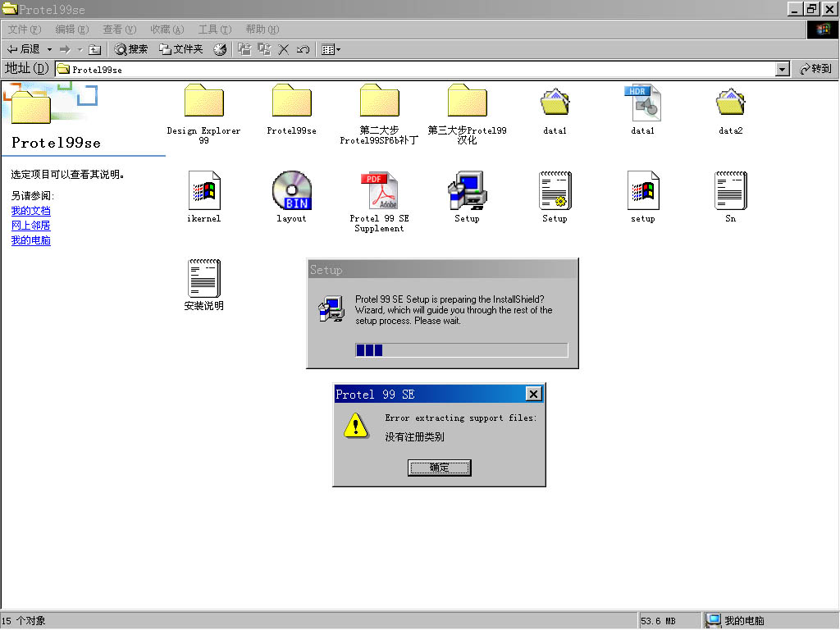This screenshot has height=630, width=840.
Task: Click the 后退 back button
Action: pos(24,49)
